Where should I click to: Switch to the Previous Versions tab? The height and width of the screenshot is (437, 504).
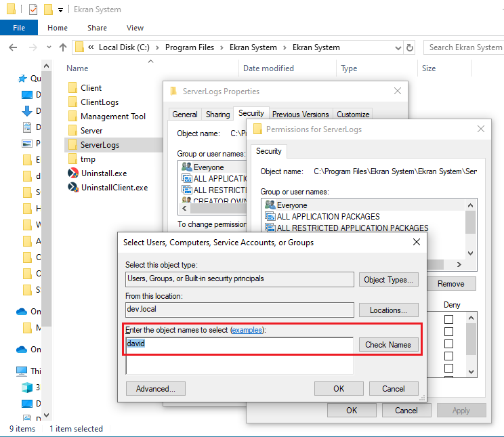coord(301,115)
